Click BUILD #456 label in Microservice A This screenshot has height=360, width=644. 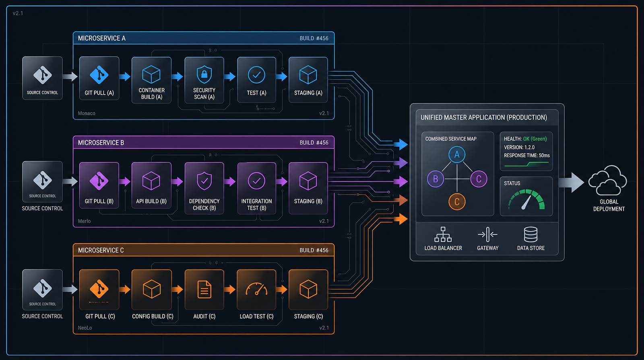click(314, 38)
